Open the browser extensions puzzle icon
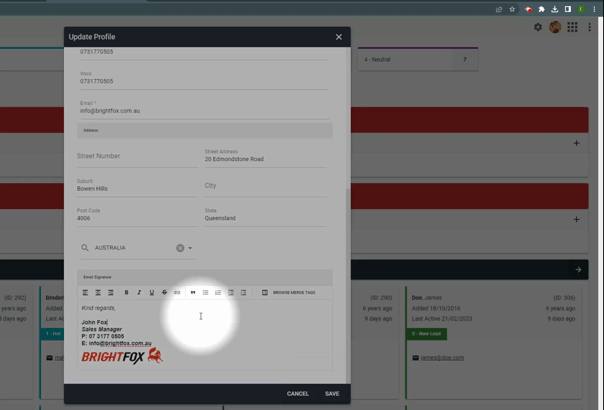Image resolution: width=604 pixels, height=410 pixels. click(542, 9)
